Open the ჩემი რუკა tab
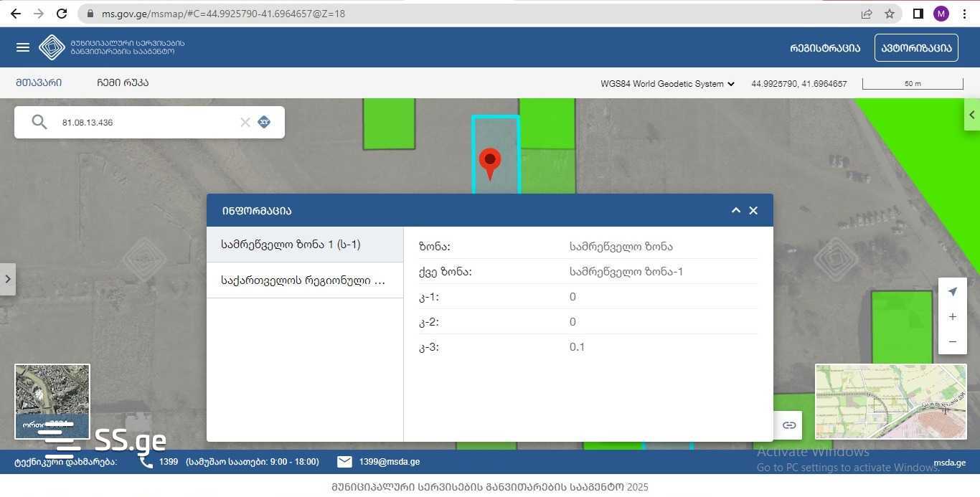The height and width of the screenshot is (497, 980). pos(123,82)
